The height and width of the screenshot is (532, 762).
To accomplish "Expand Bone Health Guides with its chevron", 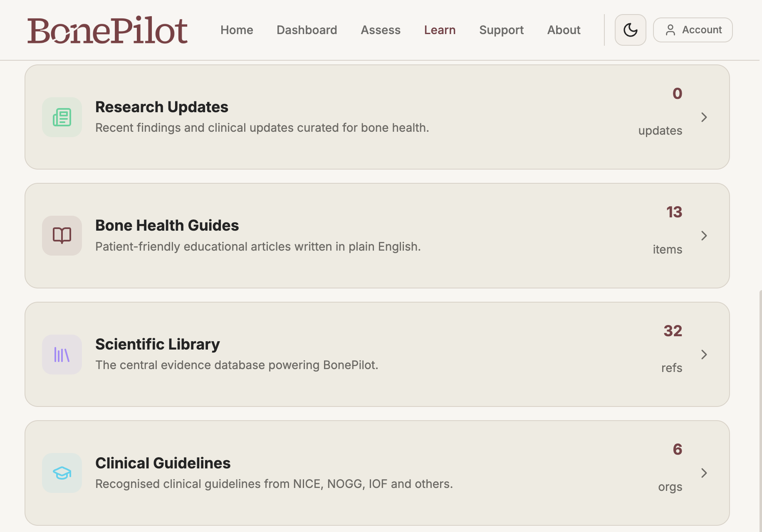I will point(704,236).
